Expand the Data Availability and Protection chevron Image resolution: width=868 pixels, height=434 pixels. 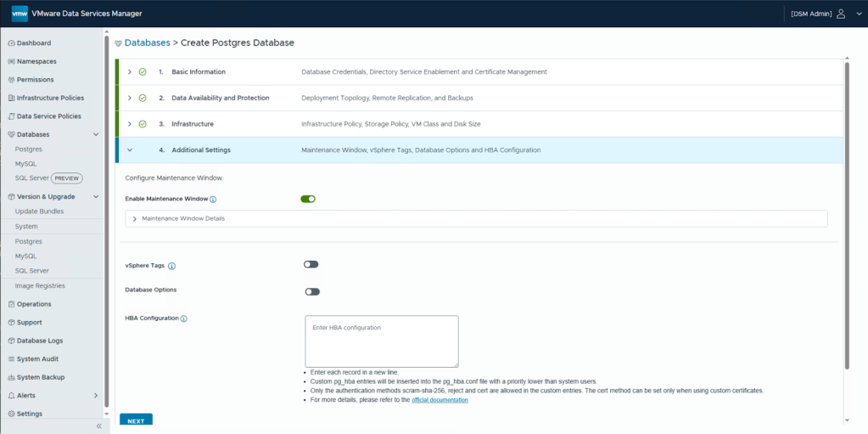[x=130, y=99]
